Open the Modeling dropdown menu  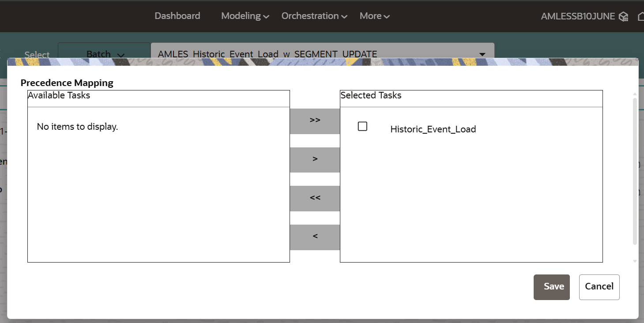click(245, 16)
